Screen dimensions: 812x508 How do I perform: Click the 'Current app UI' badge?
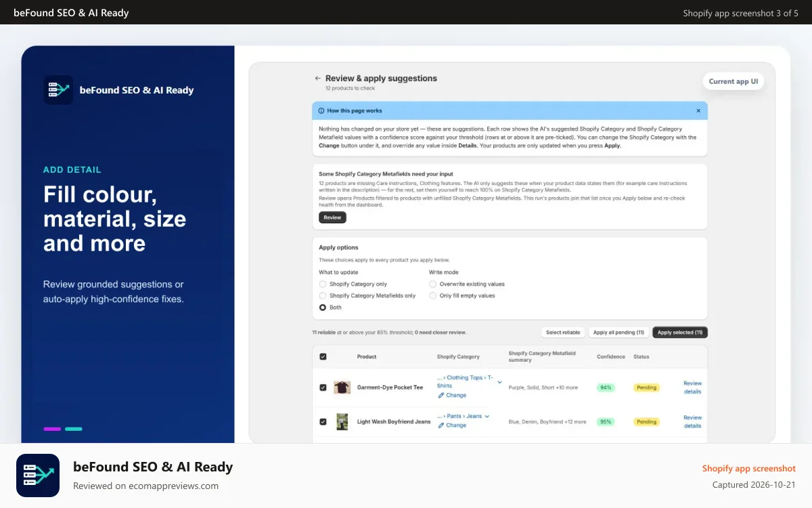[x=734, y=81]
